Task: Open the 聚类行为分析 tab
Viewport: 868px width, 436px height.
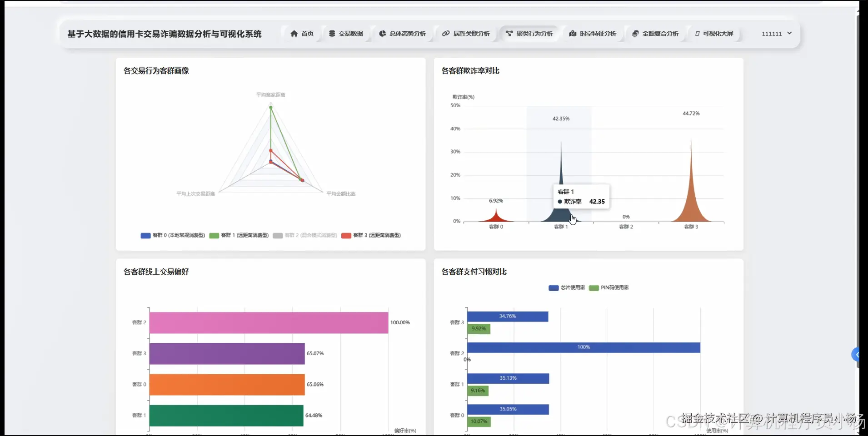Action: coord(529,34)
